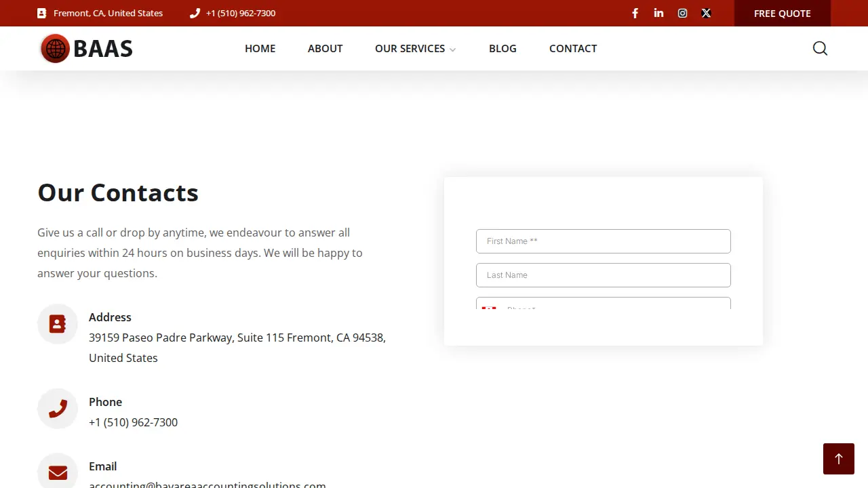Open the Instagram social icon
The width and height of the screenshot is (868, 488).
(683, 13)
